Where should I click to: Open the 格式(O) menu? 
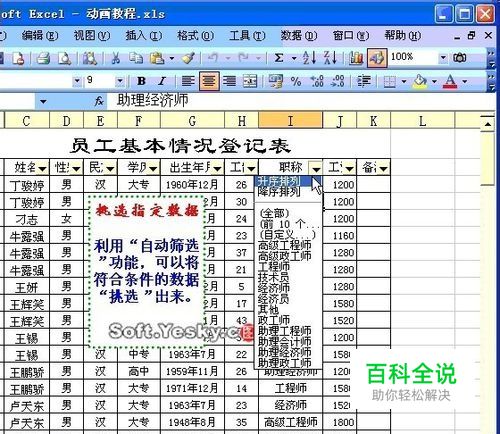point(195,35)
